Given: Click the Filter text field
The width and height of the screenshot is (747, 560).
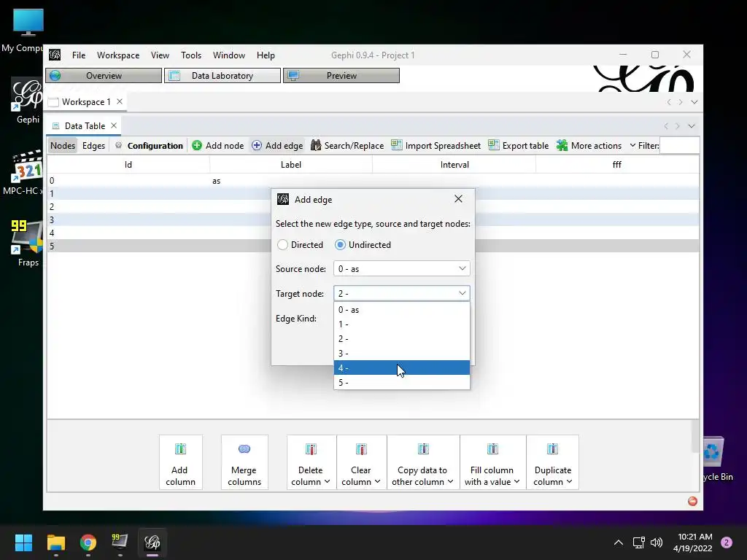Looking at the screenshot, I should pos(680,146).
